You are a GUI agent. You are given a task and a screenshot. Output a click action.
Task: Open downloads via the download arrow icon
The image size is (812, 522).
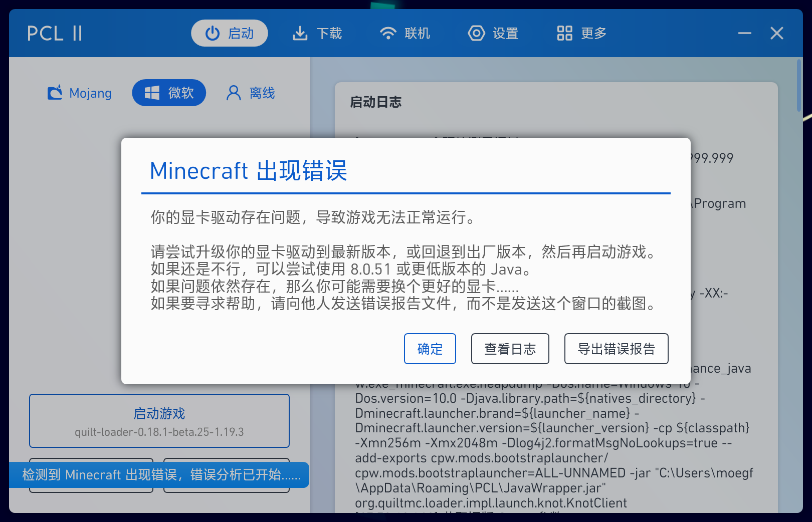[300, 33]
